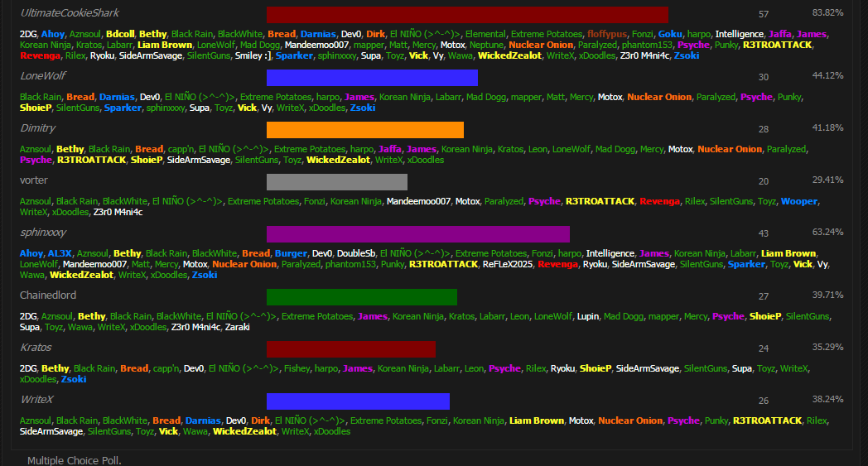The image size is (868, 466).
Task: Click voter Darnias in the LoneWolf list
Action: 117,98
